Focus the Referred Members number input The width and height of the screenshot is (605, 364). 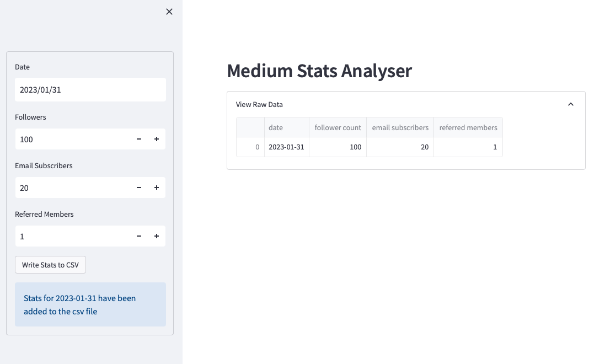coord(72,237)
